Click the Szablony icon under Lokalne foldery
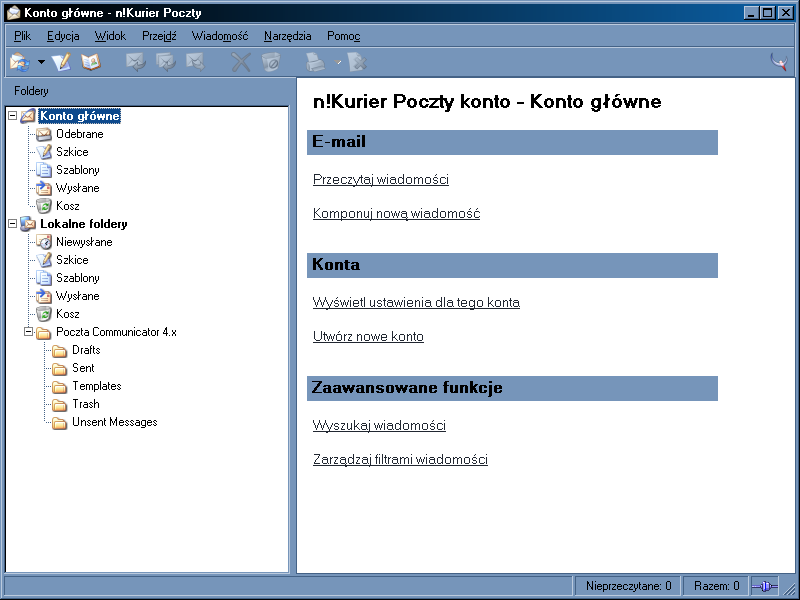 [44, 278]
